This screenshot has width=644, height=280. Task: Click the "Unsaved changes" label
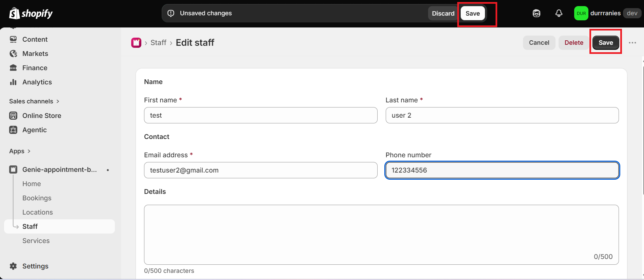[206, 13]
